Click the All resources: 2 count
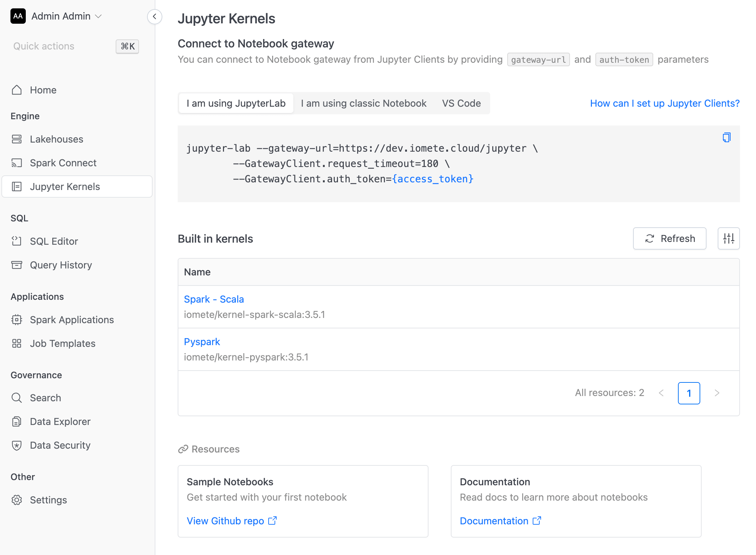The height and width of the screenshot is (555, 756). (609, 393)
